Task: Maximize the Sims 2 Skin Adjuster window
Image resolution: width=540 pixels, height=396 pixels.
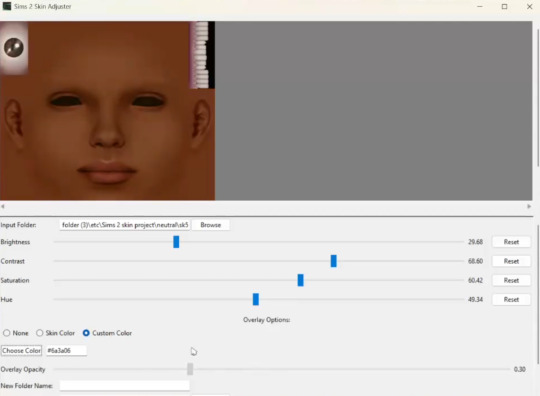Action: (x=505, y=7)
